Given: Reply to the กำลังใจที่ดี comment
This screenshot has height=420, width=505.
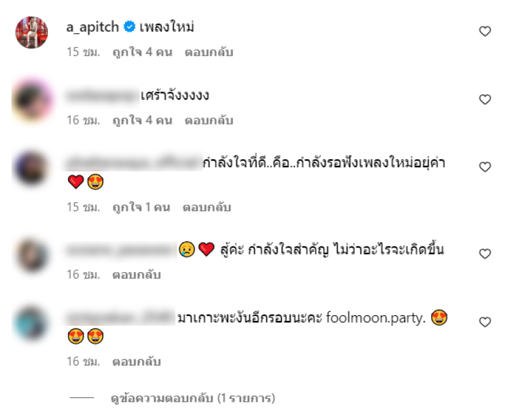Looking at the screenshot, I should point(207,207).
